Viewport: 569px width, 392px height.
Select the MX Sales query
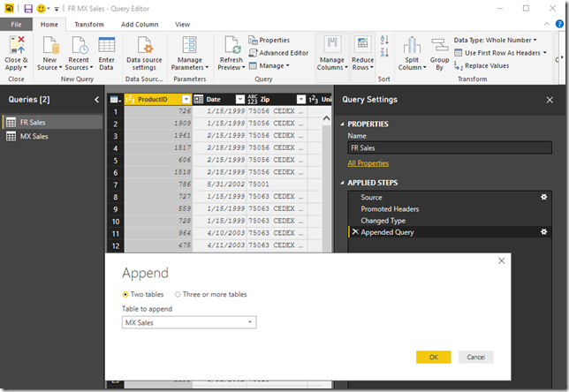(36, 136)
